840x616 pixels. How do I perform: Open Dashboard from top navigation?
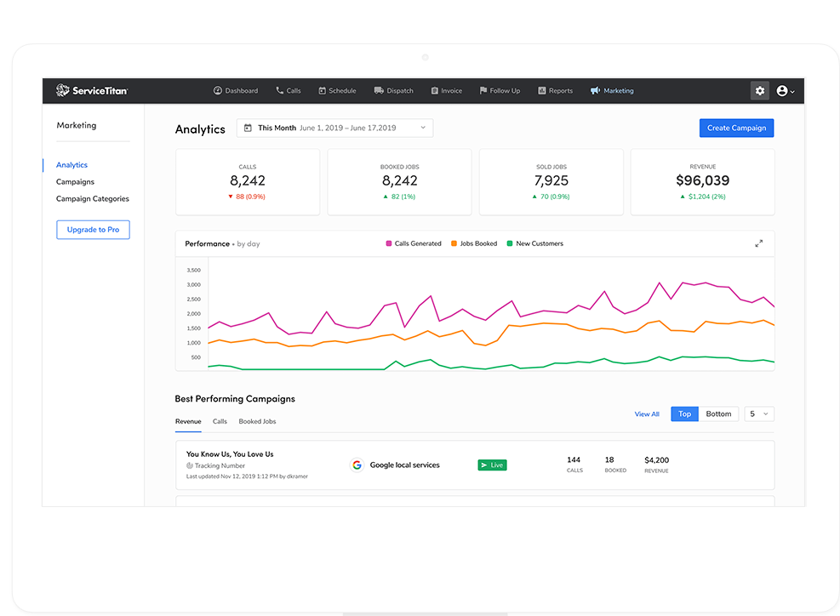(236, 90)
